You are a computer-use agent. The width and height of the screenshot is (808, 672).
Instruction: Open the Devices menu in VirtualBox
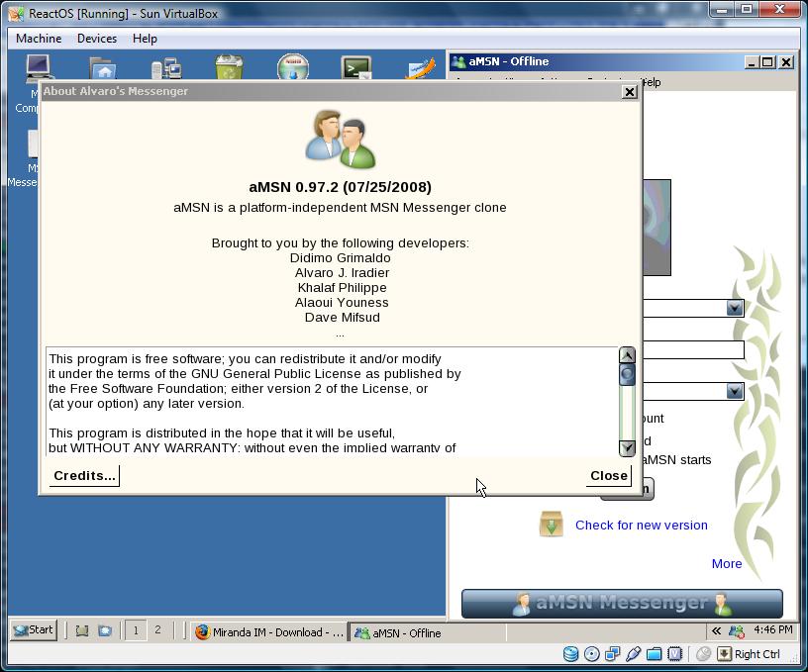[x=97, y=39]
